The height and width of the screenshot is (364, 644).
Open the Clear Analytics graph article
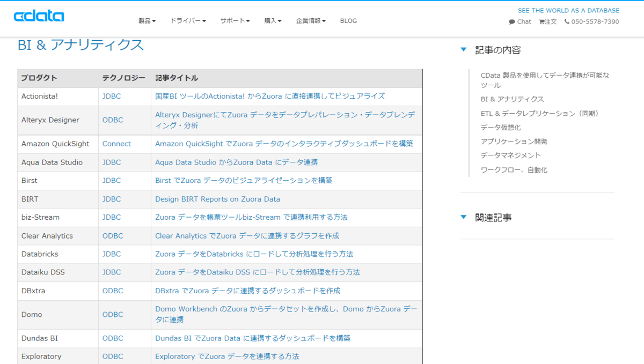click(x=247, y=235)
